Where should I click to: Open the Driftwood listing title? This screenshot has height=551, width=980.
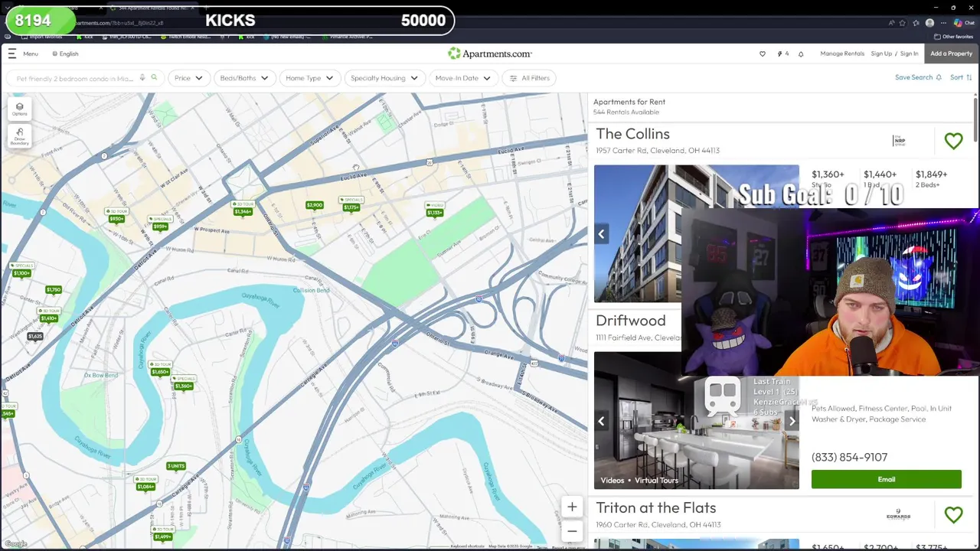pyautogui.click(x=631, y=321)
